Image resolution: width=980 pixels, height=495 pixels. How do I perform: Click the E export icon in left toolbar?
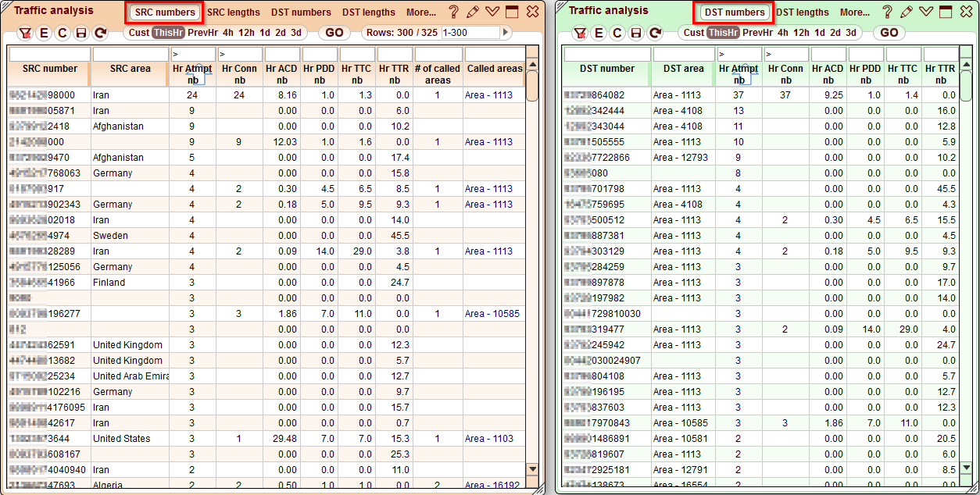pos(44,33)
